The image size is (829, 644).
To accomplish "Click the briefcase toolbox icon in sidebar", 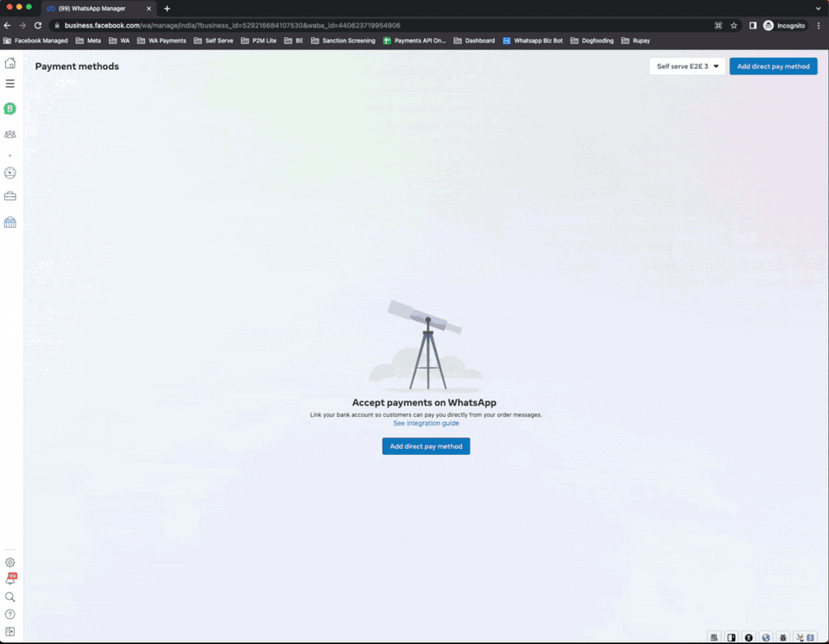I will [x=10, y=197].
